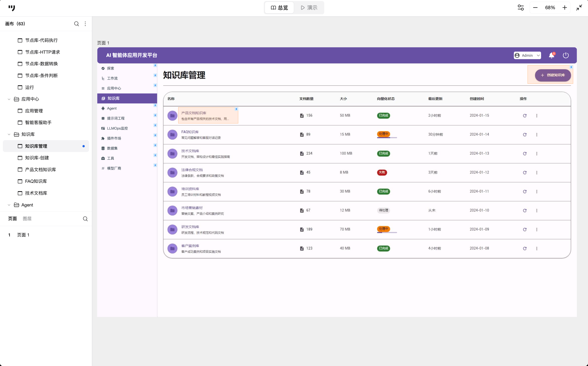Viewport: 588px width, 366px height.
Task: Switch to the 图层 tab
Action: click(27, 218)
